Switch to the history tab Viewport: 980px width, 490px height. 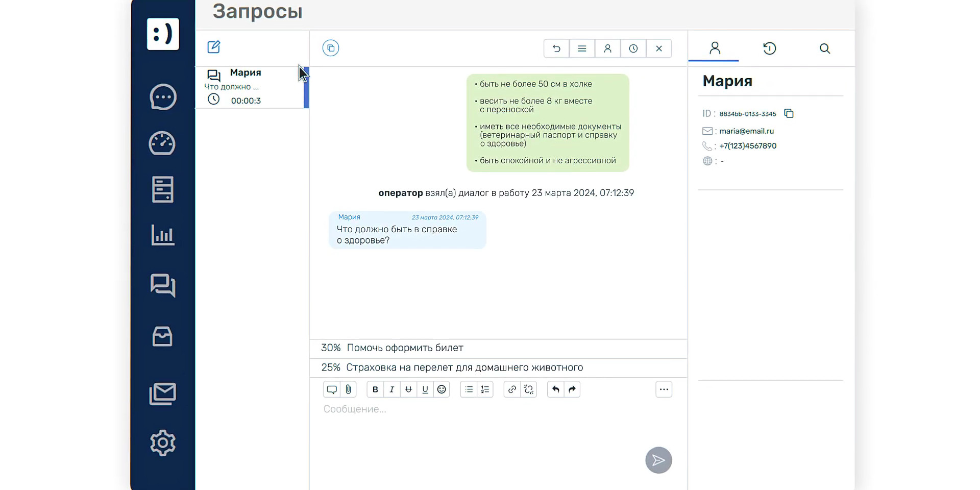click(769, 48)
